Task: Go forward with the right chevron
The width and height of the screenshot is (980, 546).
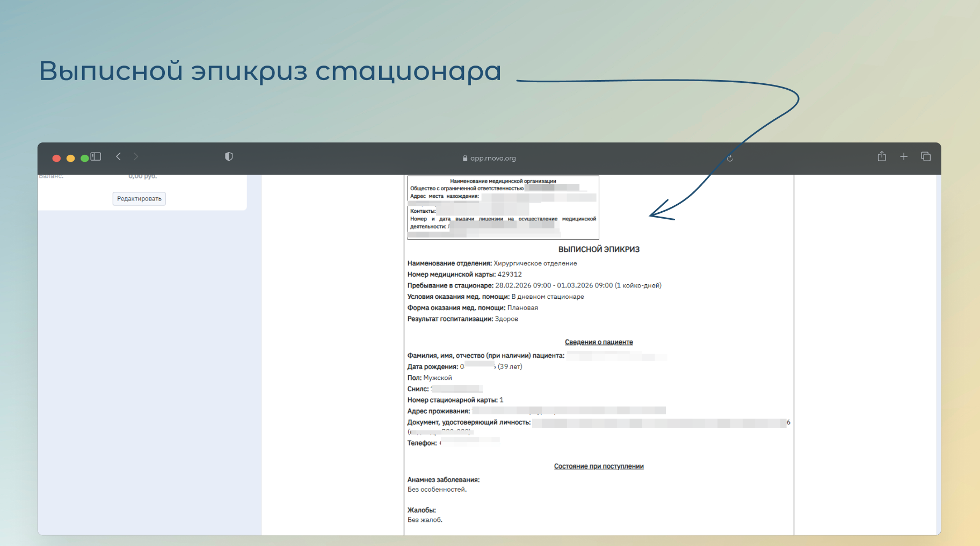Action: 136,156
